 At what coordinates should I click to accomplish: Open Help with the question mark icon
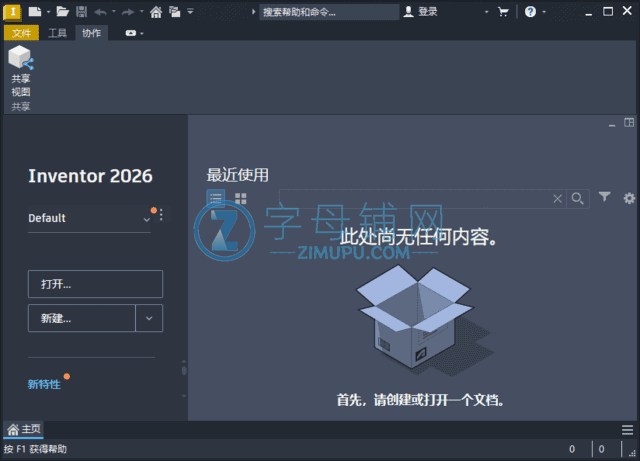tap(530, 11)
